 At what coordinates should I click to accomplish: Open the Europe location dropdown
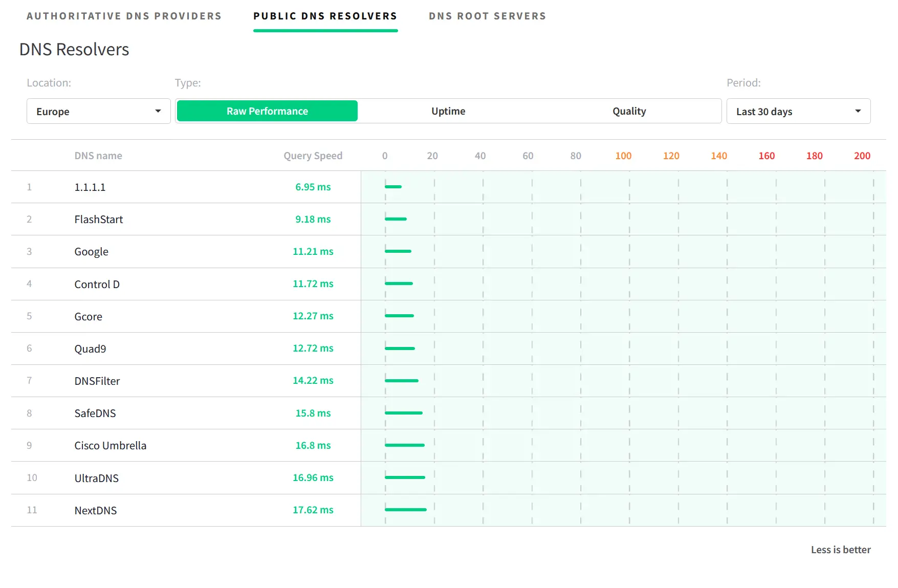pos(99,111)
